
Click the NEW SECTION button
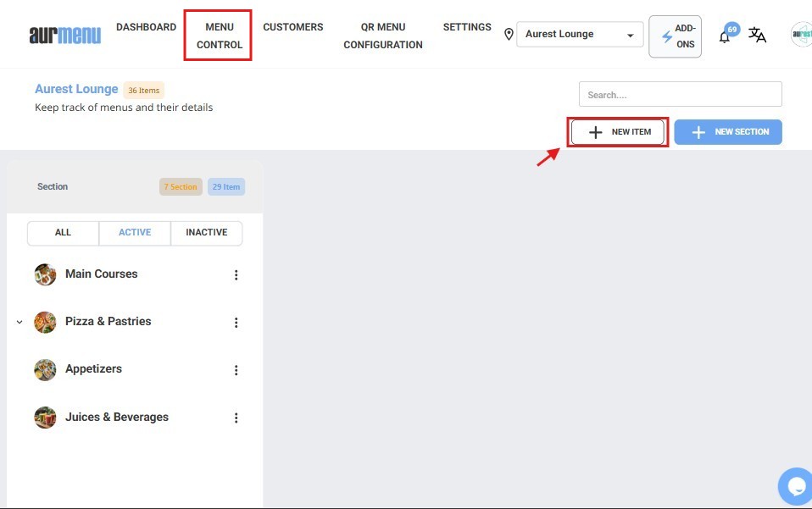[728, 132]
